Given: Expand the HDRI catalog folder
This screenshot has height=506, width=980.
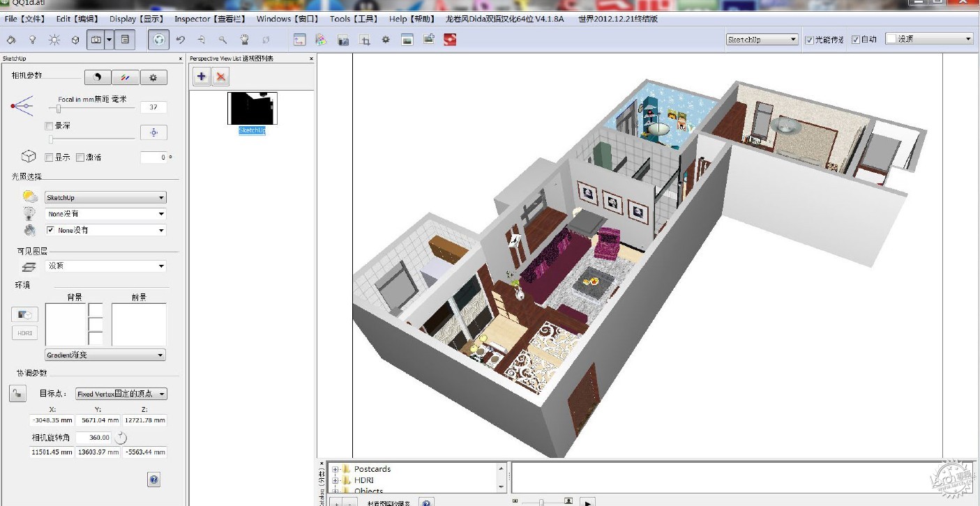Looking at the screenshot, I should [x=336, y=480].
